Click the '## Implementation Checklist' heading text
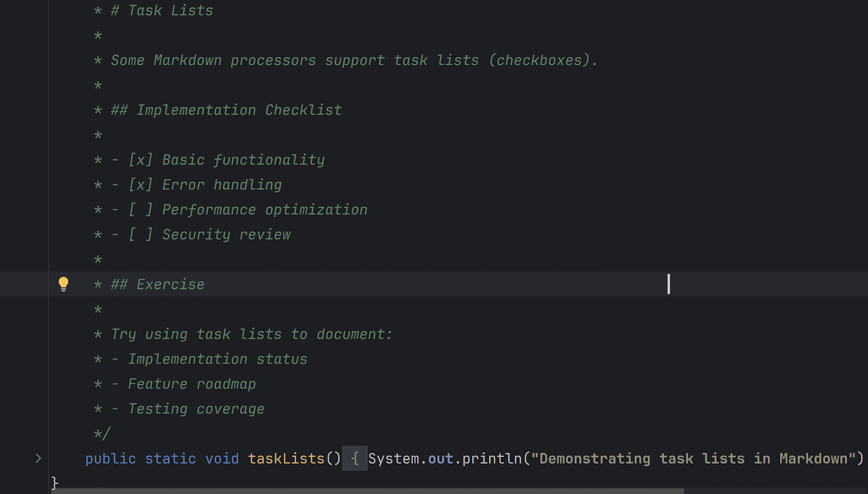Viewport: 868px width, 494px height. 226,110
